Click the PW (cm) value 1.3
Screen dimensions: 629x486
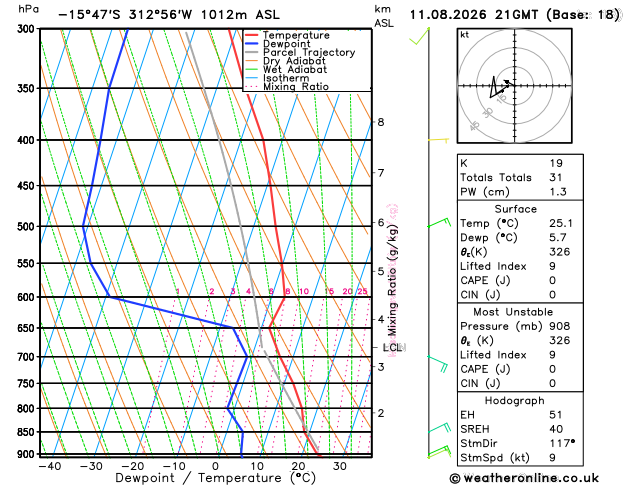(558, 192)
